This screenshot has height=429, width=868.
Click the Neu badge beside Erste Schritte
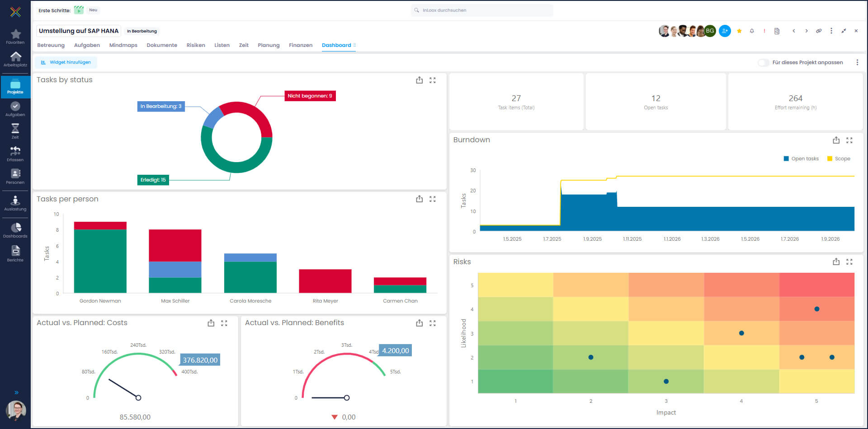pos(93,10)
